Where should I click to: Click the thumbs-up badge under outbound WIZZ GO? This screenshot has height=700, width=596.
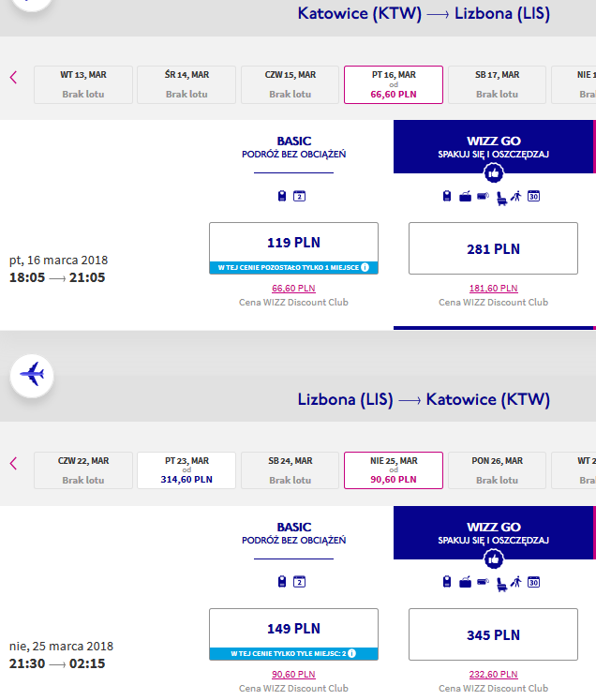[x=493, y=173]
